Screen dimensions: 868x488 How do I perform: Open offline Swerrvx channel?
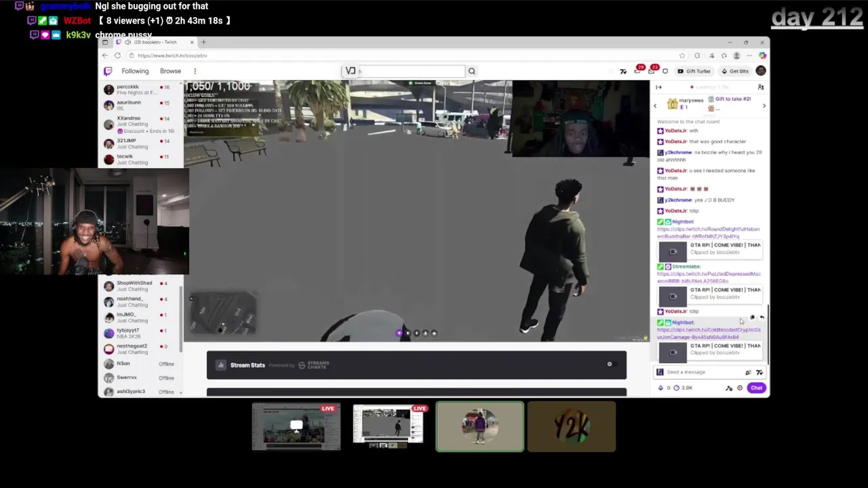coord(140,378)
